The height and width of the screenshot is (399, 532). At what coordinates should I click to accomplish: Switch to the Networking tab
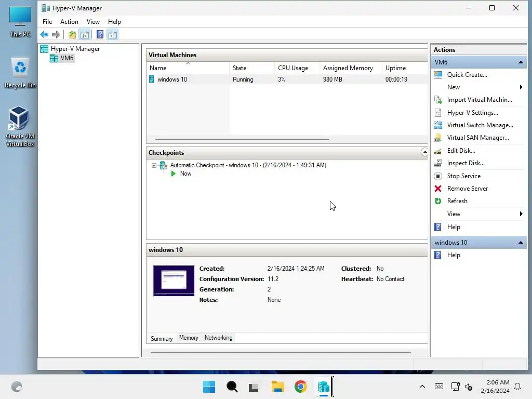219,338
